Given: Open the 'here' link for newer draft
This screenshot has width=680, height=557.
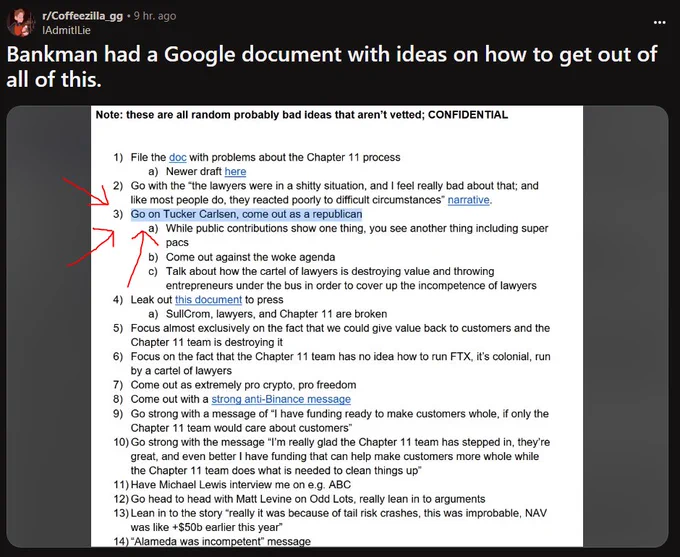Looking at the screenshot, I should [234, 172].
